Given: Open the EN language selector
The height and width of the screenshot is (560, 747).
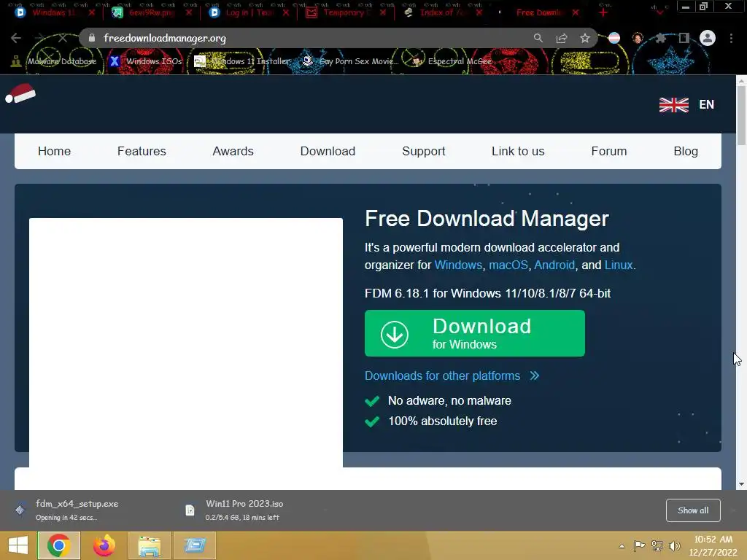Looking at the screenshot, I should tap(706, 105).
